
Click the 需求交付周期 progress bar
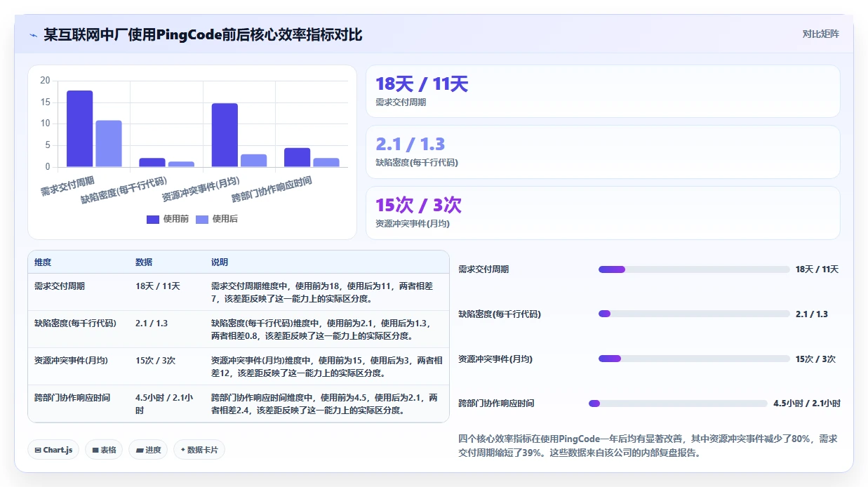(694, 269)
